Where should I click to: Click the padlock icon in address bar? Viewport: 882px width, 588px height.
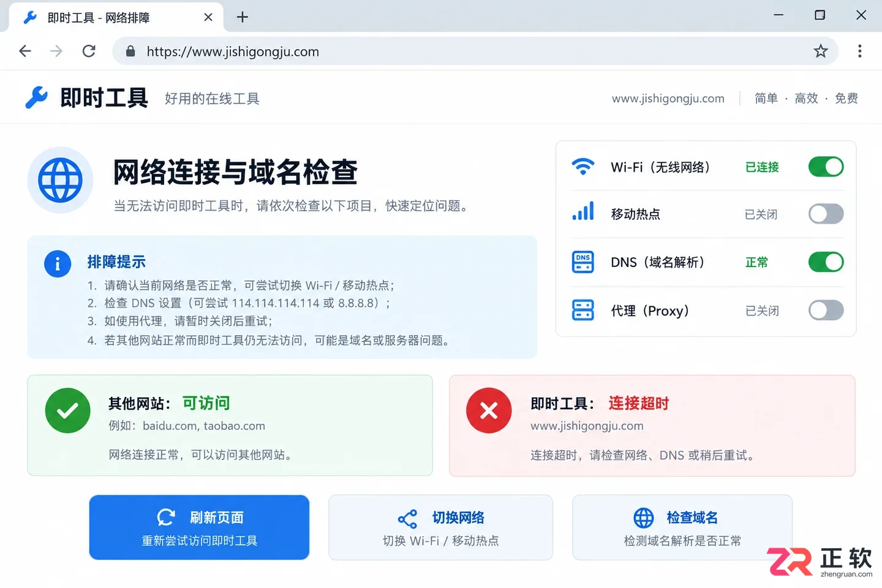tap(130, 51)
